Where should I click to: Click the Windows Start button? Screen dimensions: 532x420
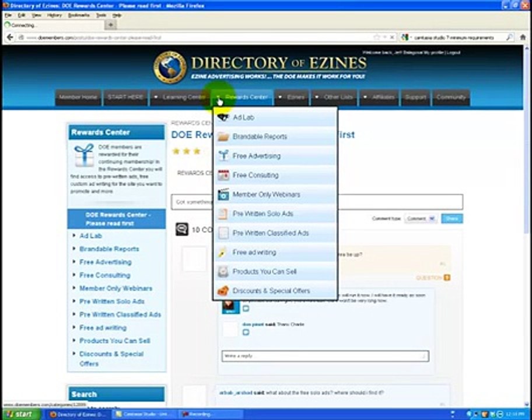click(x=21, y=414)
